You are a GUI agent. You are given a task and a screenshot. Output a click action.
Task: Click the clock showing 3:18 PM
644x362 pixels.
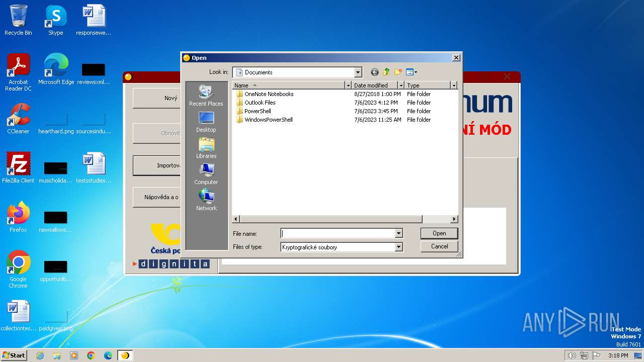click(618, 355)
